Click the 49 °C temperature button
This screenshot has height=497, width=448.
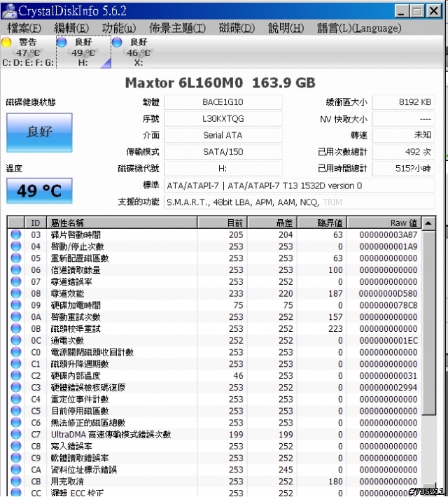click(x=39, y=190)
